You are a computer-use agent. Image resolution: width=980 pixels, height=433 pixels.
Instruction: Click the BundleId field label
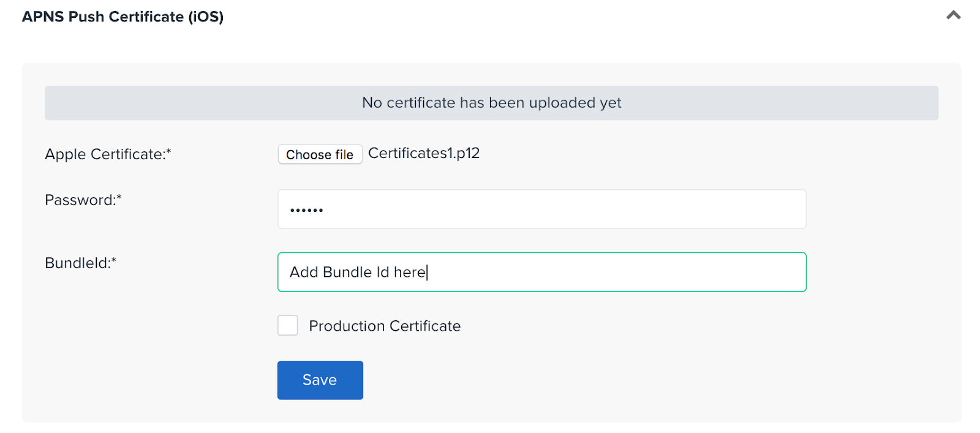(x=80, y=263)
